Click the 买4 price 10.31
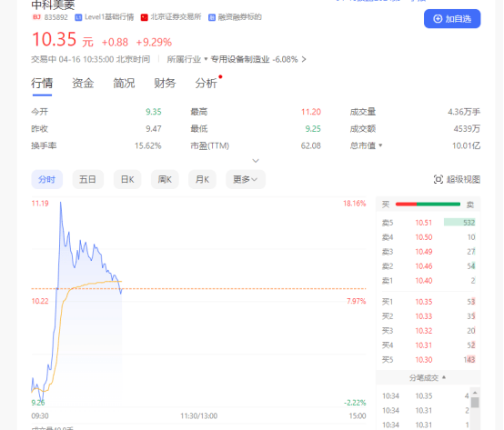This screenshot has height=430, width=504. 424,345
